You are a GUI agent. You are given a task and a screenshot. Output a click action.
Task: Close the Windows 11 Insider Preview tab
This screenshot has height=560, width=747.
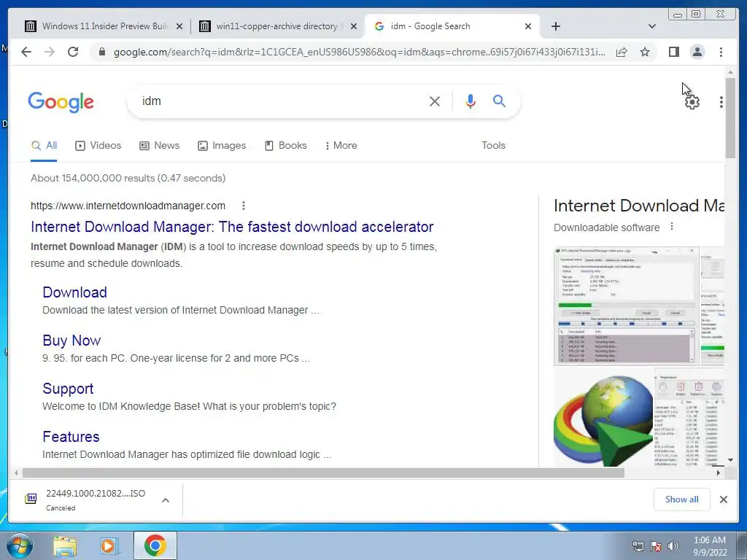[179, 26]
